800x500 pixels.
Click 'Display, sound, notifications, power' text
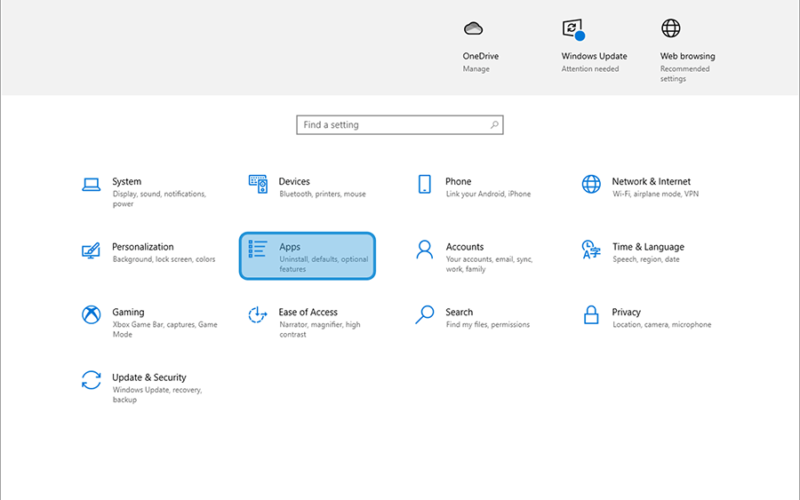tap(159, 199)
